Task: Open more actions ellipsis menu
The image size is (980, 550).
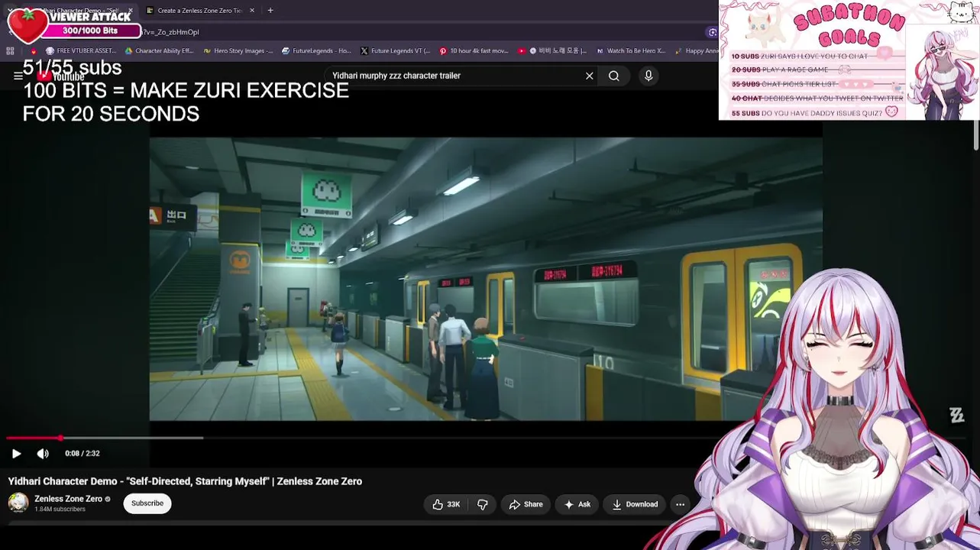Action: pyautogui.click(x=680, y=504)
